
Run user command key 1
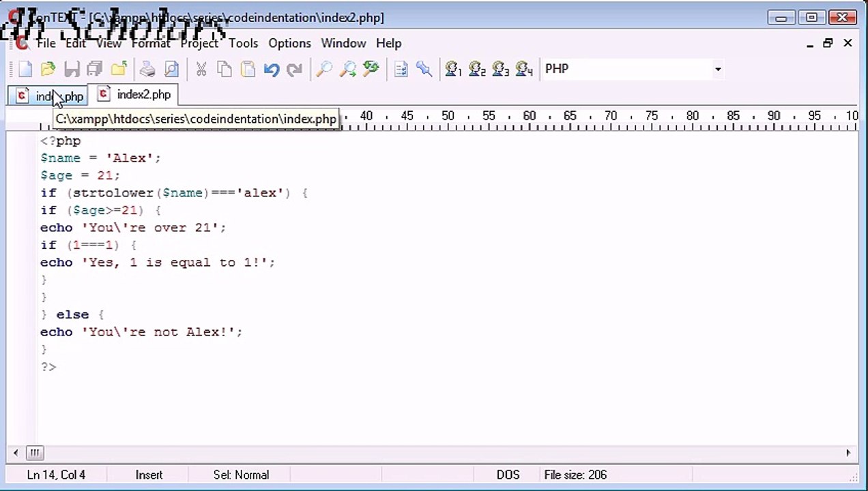click(x=454, y=69)
